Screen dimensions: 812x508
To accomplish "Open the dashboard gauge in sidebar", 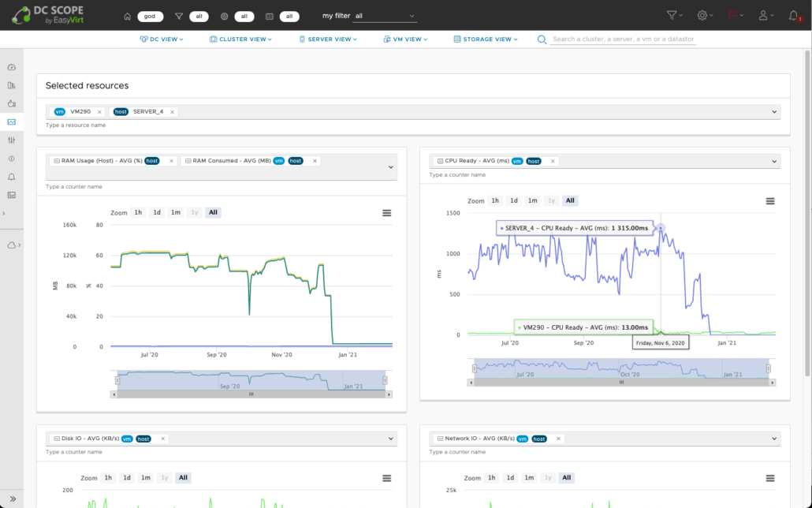I will [x=11, y=67].
